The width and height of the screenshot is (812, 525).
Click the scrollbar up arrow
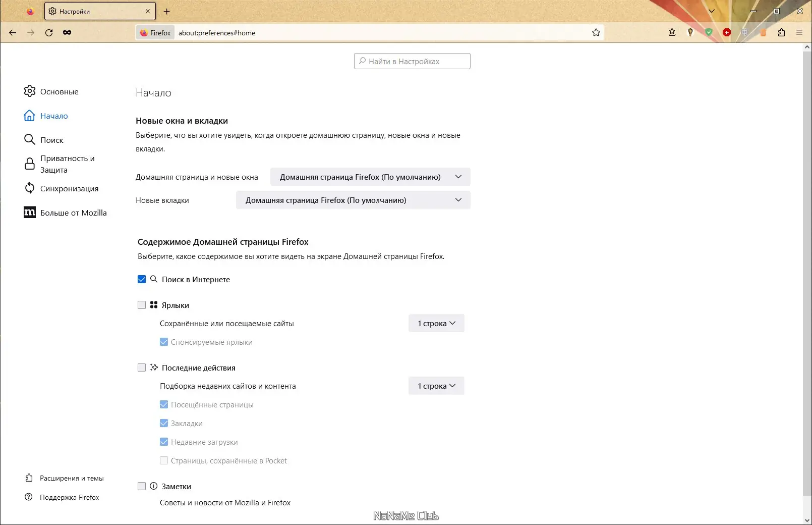pos(807,47)
